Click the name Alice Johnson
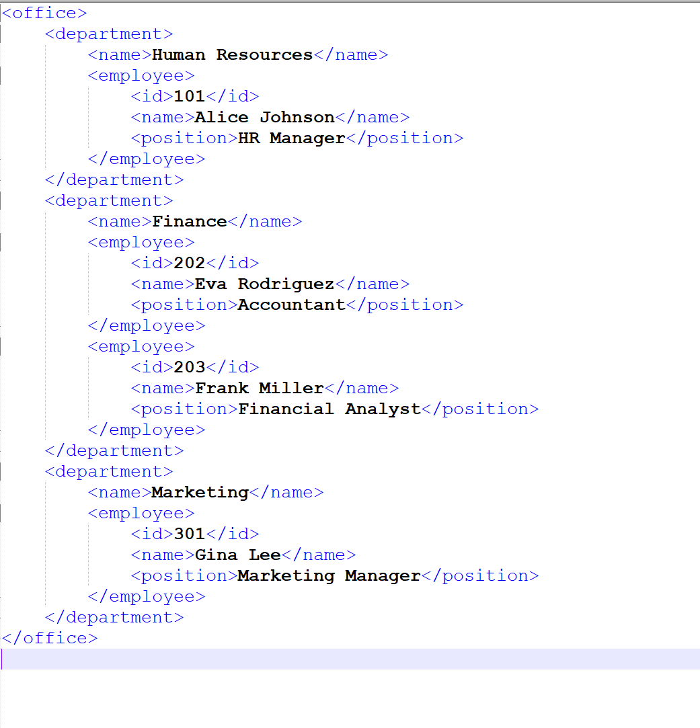 coord(264,117)
